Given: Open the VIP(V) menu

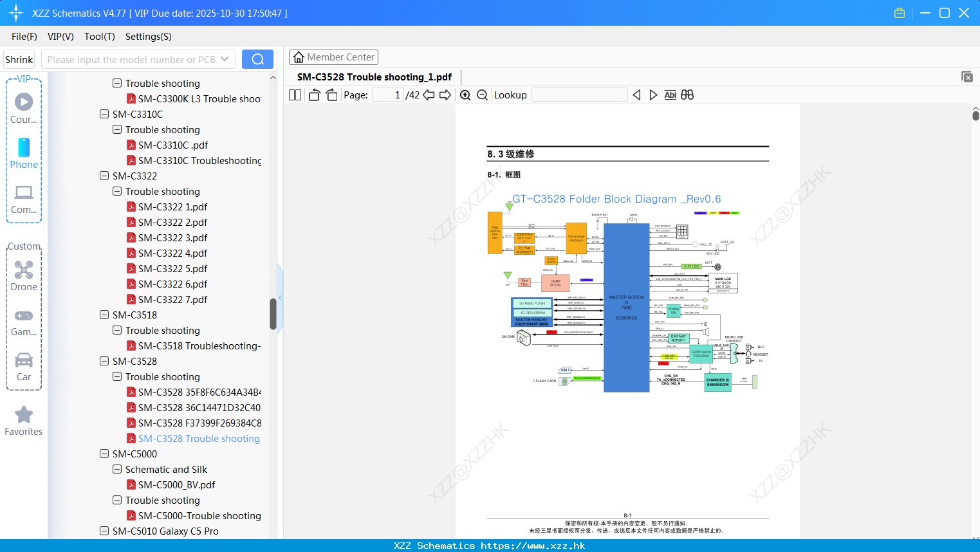Looking at the screenshot, I should click(x=60, y=37).
